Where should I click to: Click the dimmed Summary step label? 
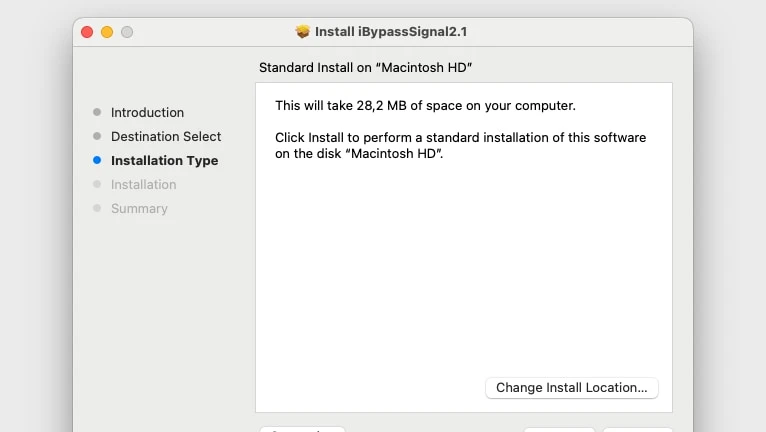click(139, 209)
